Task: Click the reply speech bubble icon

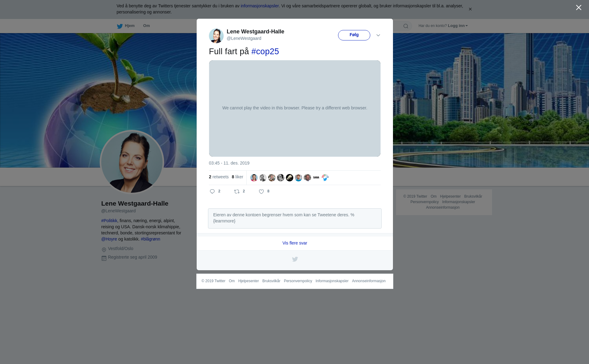Action: click(212, 191)
